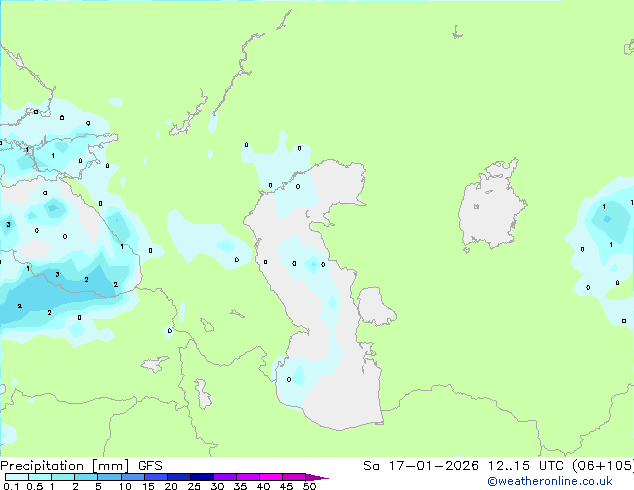The width and height of the screenshot is (634, 490).
Task: Click the 45–50 mm magenta legend swatch
Action: coord(294,477)
